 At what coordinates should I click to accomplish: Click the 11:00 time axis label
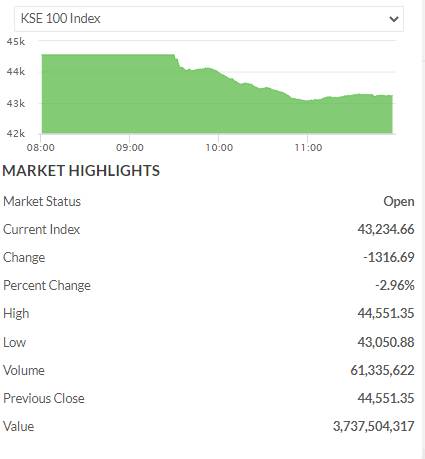[308, 148]
